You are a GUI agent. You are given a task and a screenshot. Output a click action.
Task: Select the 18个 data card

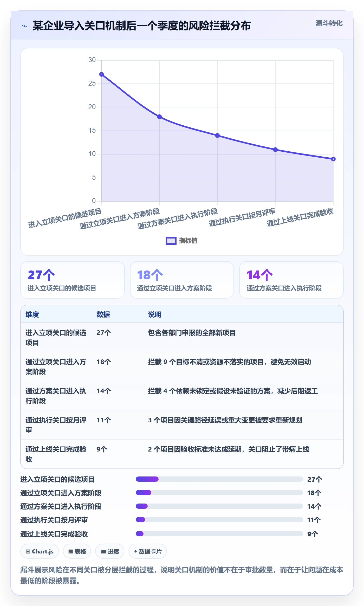[x=182, y=280]
